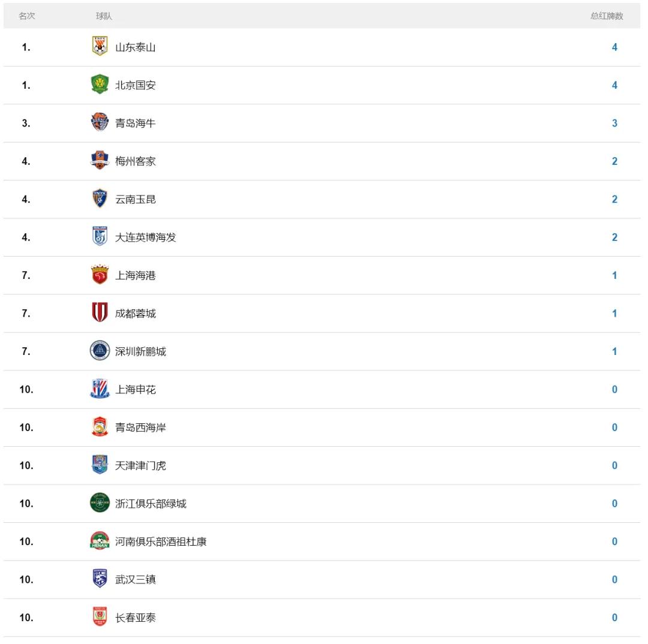The image size is (648, 644).
Task: Sort by the 总红牌数 column header
Action: click(x=607, y=16)
